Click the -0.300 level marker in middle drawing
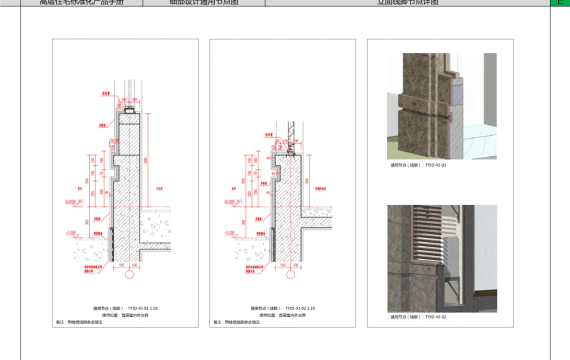This screenshot has width=570, height=360. (230, 233)
